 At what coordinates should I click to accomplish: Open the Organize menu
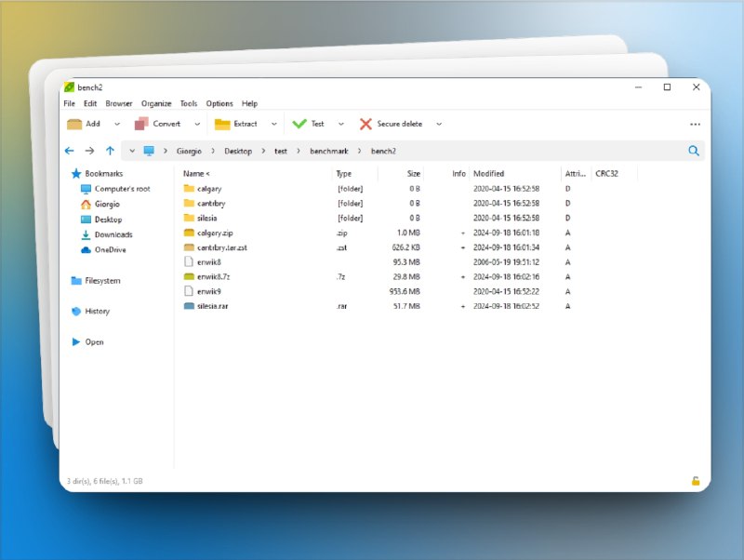click(x=156, y=103)
